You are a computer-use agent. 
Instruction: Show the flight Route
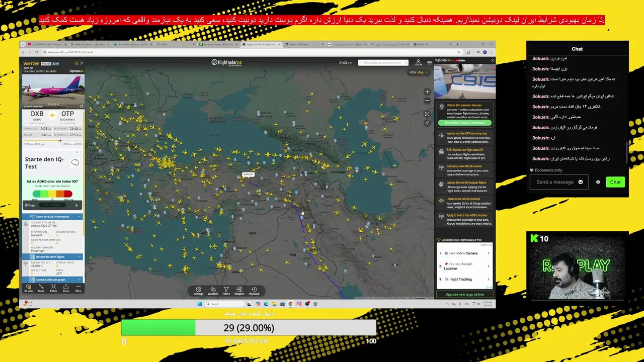pos(41,288)
